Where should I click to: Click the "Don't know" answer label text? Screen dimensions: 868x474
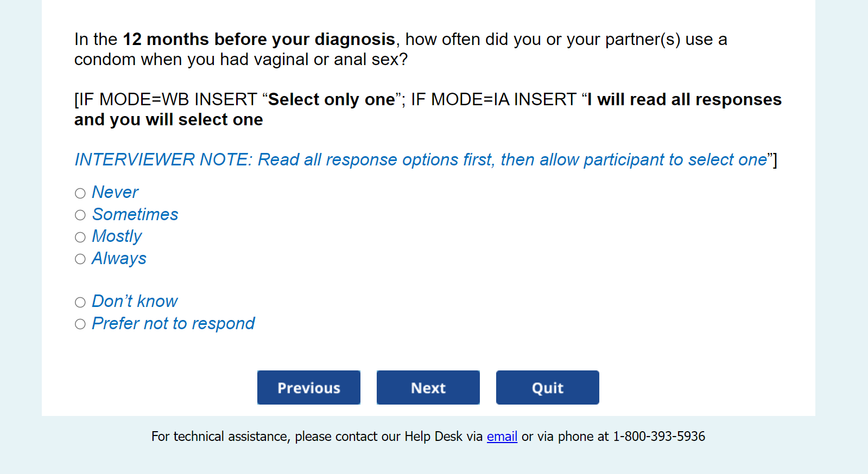[x=135, y=302]
